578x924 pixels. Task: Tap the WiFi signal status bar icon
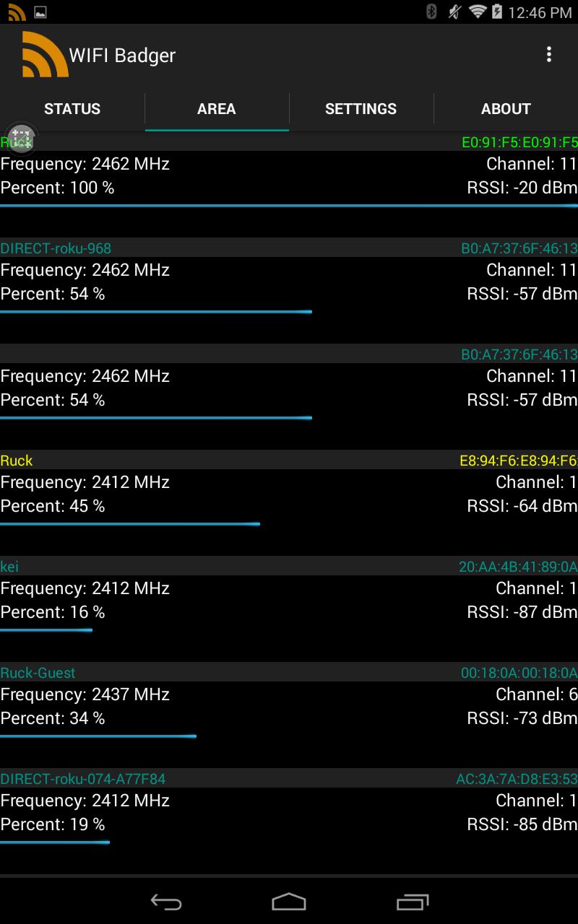click(477, 12)
